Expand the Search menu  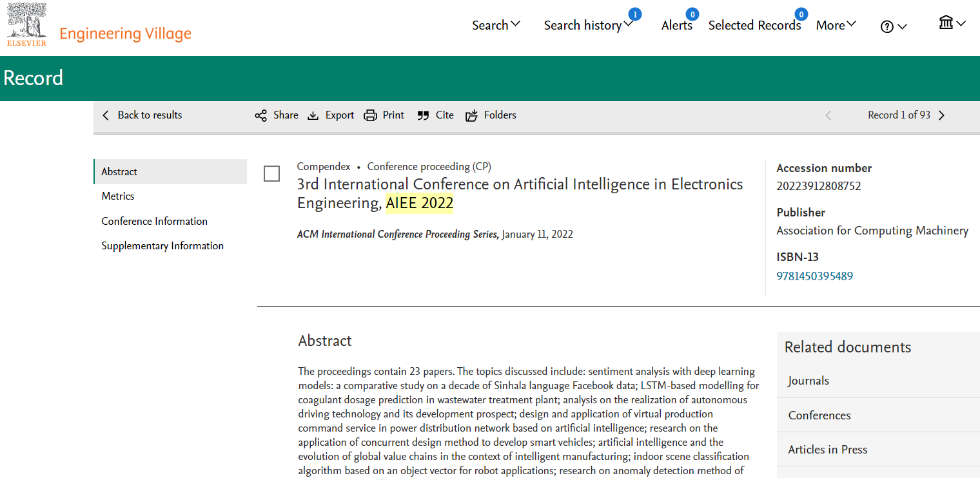click(x=496, y=25)
